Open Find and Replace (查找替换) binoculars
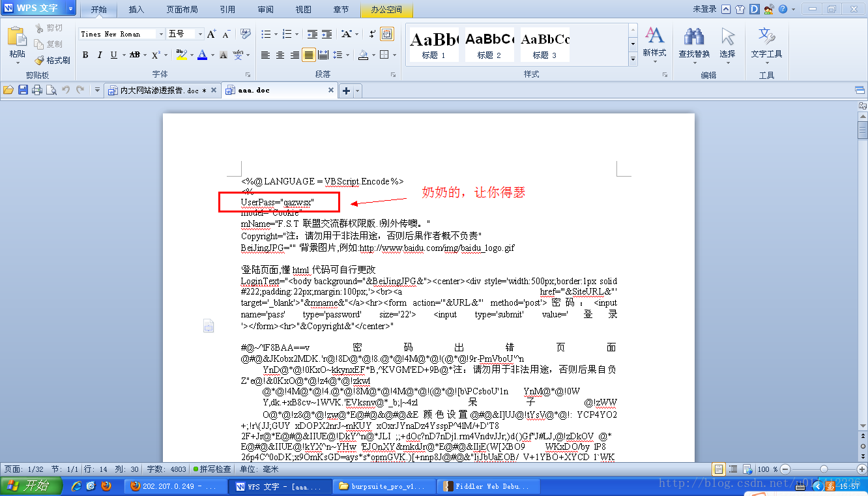 [694, 43]
